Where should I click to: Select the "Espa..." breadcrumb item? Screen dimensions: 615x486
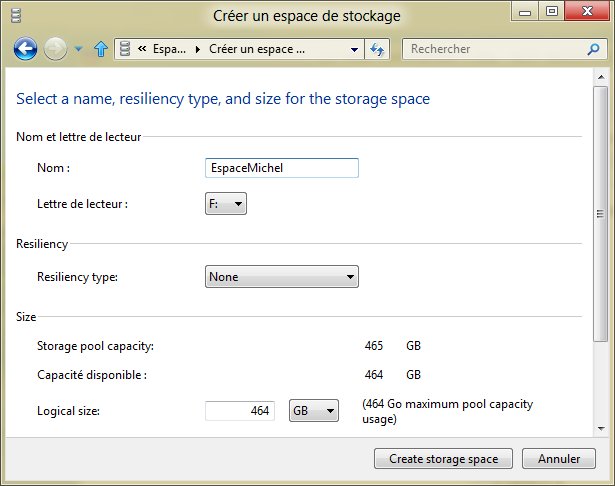coord(168,49)
